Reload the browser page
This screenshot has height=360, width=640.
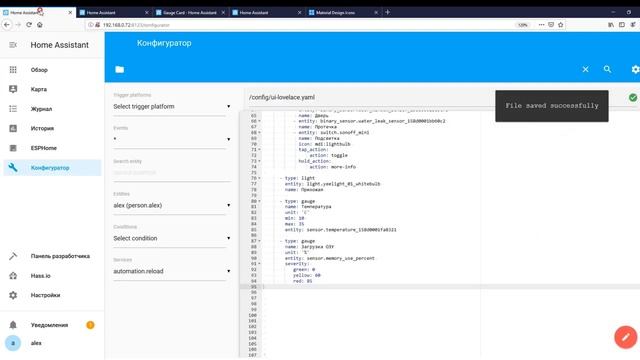(x=29, y=25)
